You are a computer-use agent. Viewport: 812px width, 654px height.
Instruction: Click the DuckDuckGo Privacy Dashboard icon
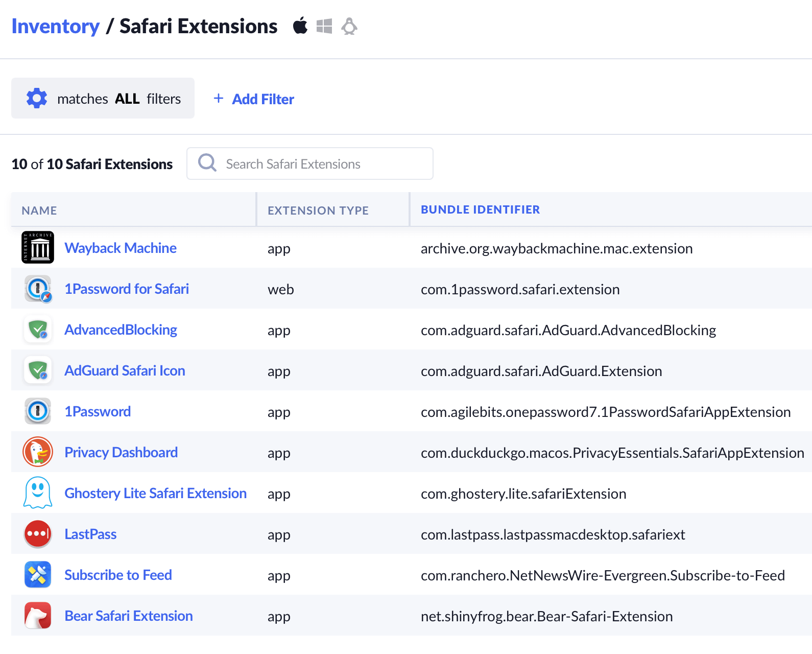(38, 452)
